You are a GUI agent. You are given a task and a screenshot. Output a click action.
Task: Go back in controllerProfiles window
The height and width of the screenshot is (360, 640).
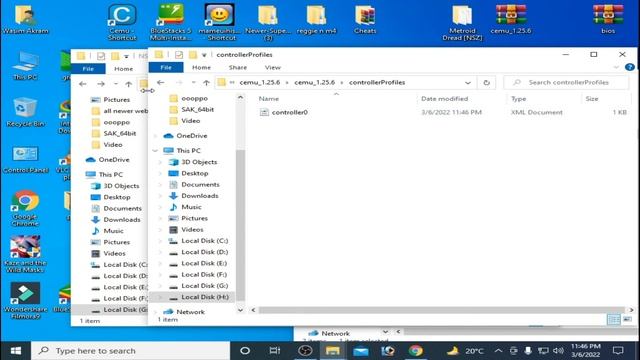[160, 82]
